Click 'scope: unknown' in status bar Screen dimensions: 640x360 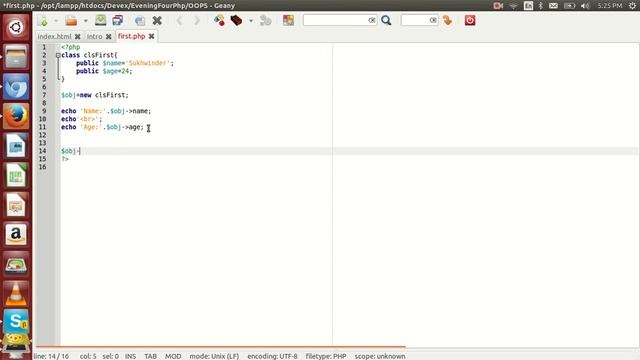point(380,356)
